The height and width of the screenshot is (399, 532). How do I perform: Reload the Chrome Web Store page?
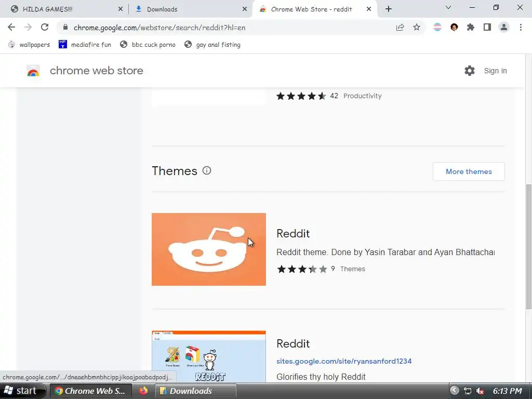tap(45, 27)
